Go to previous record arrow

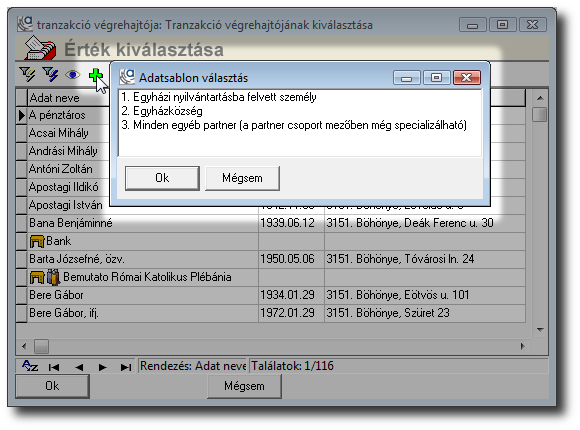coord(79,367)
